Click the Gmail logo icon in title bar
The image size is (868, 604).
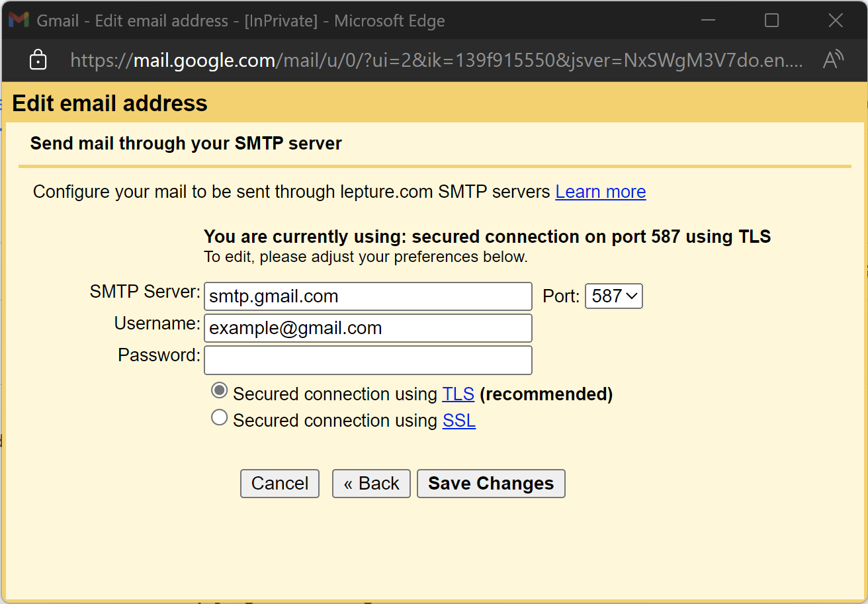(x=19, y=20)
